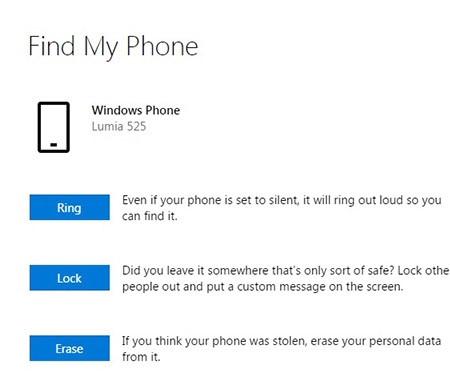Click the Find My Phone page heading
This screenshot has width=450, height=377.
tap(113, 47)
